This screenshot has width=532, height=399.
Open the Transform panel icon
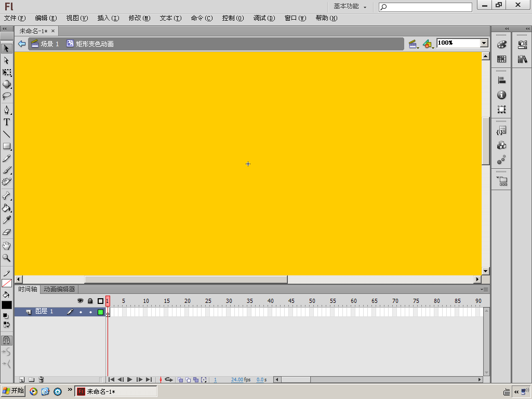tap(501, 110)
